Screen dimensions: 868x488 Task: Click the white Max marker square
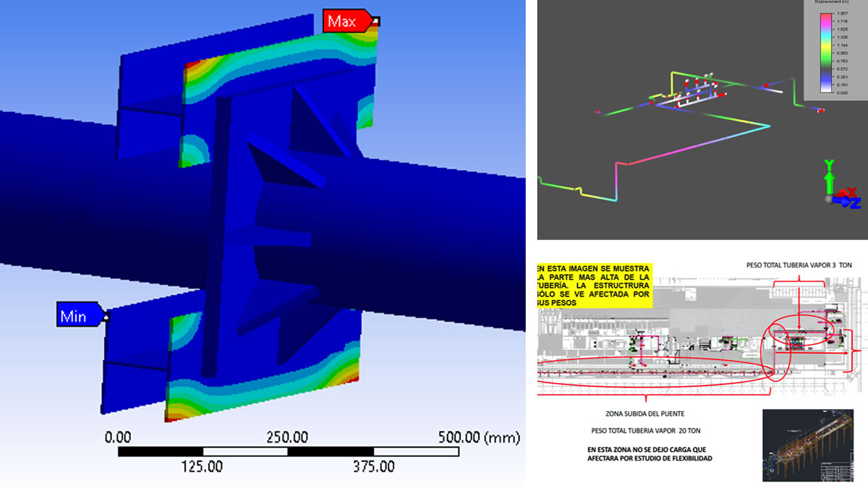[x=375, y=22]
